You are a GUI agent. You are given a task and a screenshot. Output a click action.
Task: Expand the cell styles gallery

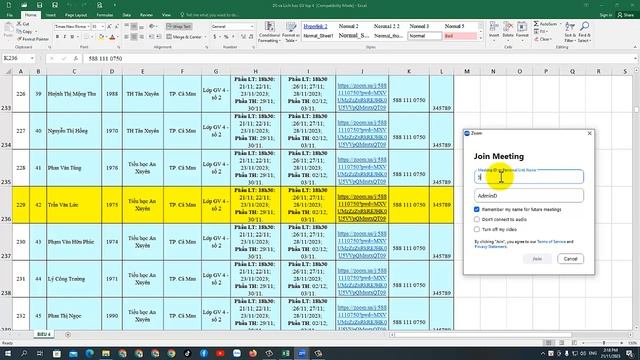click(481, 39)
